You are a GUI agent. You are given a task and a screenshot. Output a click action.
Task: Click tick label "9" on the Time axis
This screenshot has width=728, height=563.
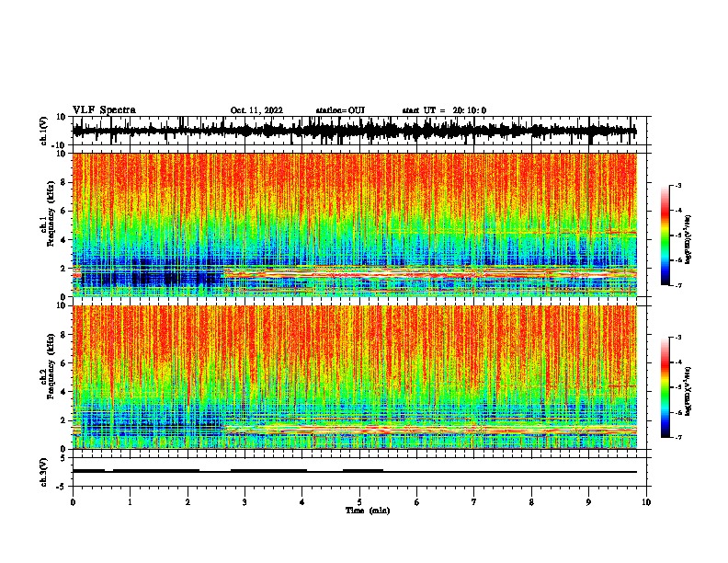[x=588, y=502]
